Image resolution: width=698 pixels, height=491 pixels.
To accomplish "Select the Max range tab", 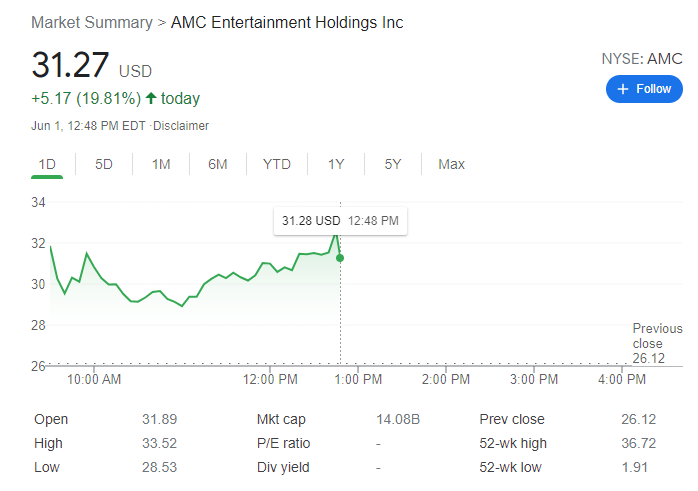I will pyautogui.click(x=451, y=164).
